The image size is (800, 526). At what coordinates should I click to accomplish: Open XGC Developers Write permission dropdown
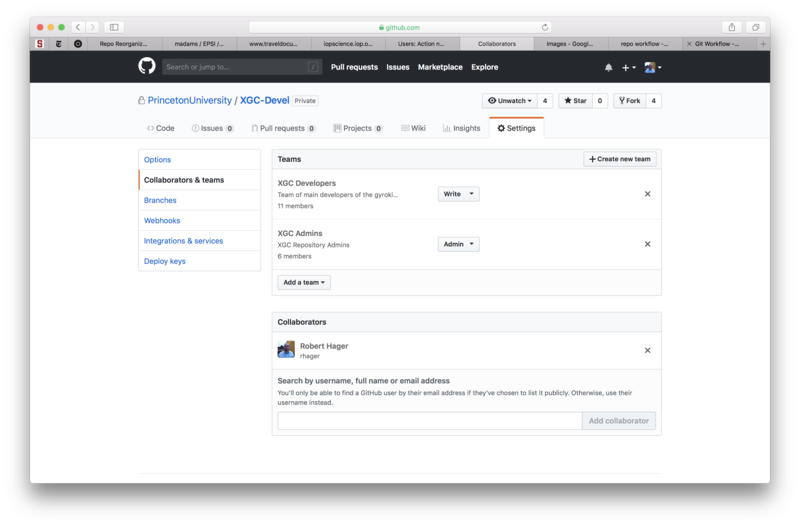(x=458, y=194)
